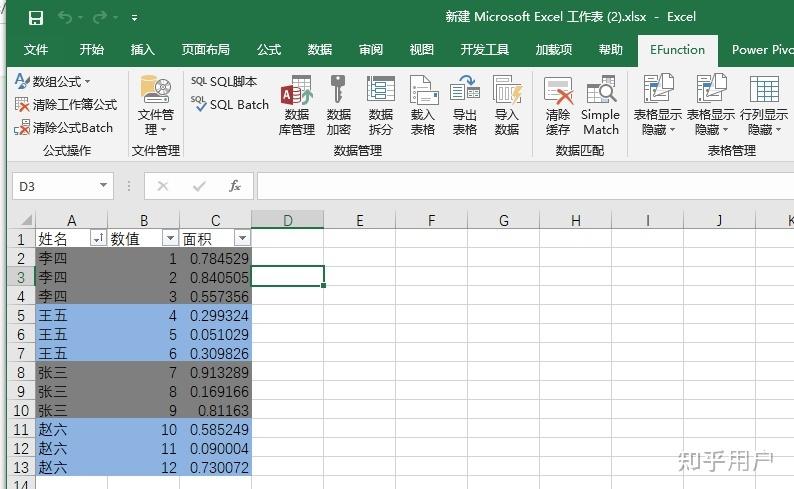
Task: Click 王五 cell in row 5
Action: pyautogui.click(x=71, y=315)
